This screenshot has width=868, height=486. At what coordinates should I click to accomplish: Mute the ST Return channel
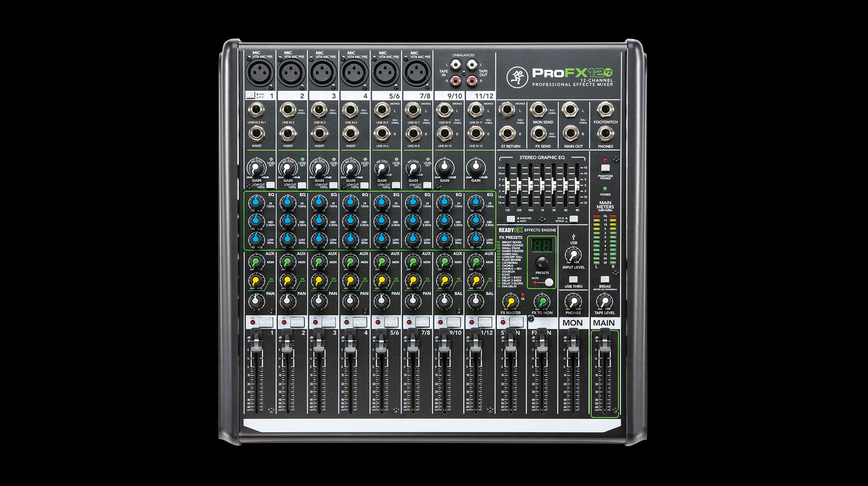517,322
